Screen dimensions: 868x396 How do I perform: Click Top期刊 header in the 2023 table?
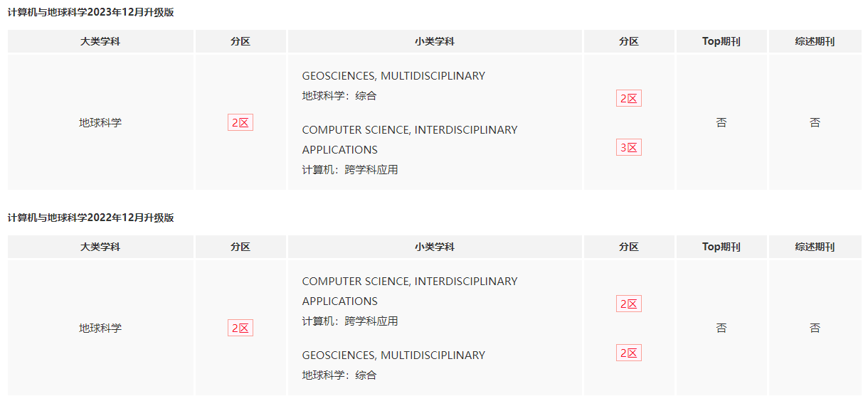[721, 41]
